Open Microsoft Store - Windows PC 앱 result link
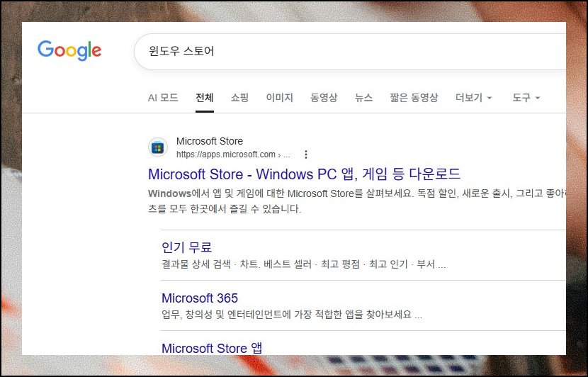Screen dimensions: 588x377 [x=304, y=174]
